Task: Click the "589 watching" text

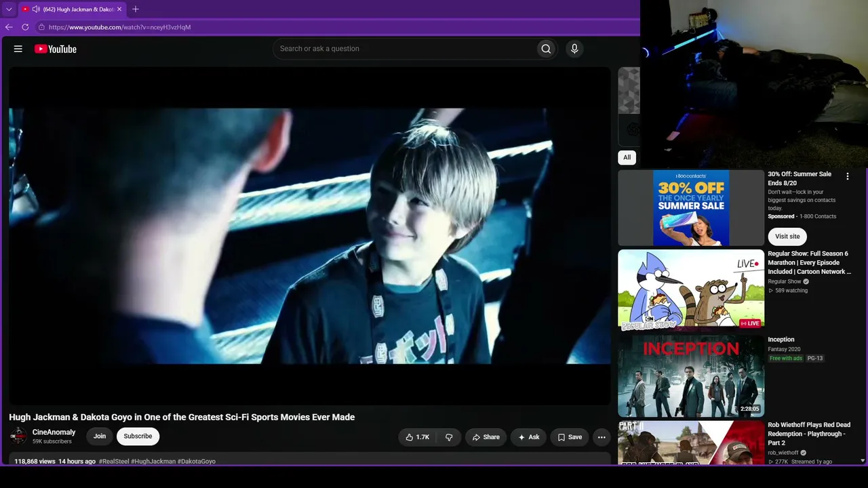Action: (x=791, y=291)
